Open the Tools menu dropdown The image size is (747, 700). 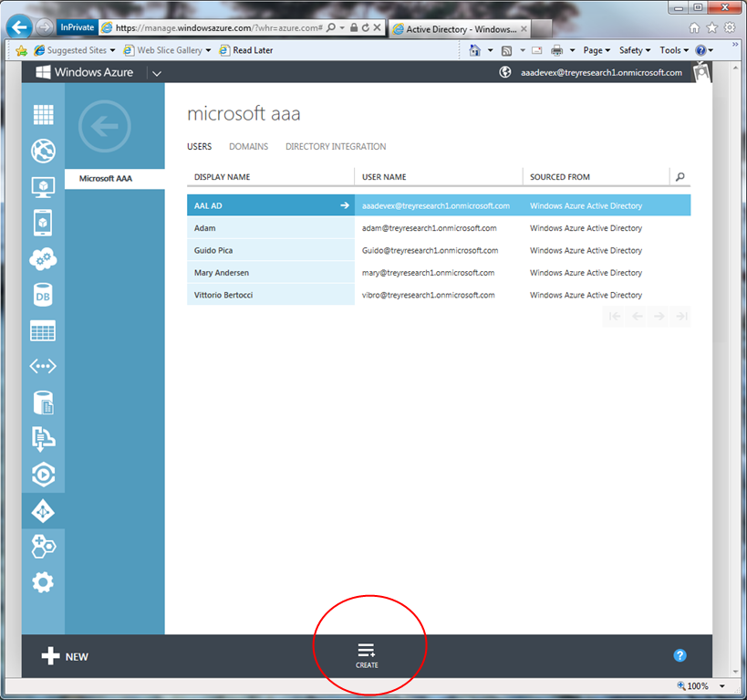[674, 50]
